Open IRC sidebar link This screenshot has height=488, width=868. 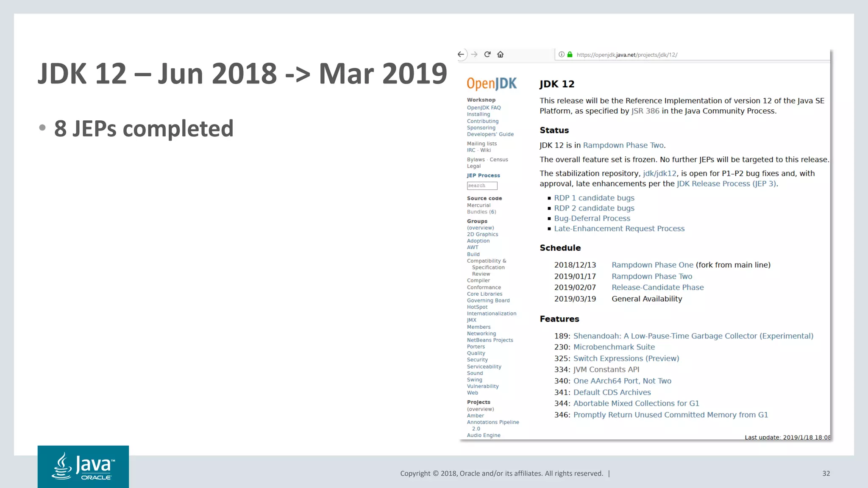pyautogui.click(x=471, y=150)
